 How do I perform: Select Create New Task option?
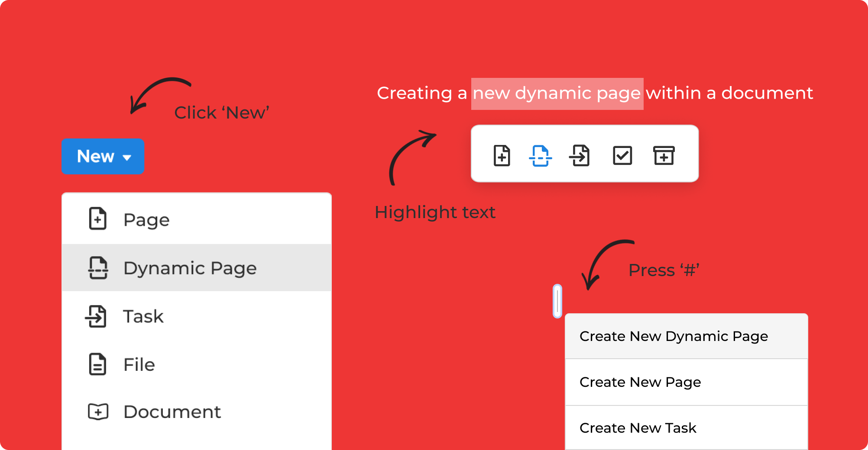click(x=638, y=428)
